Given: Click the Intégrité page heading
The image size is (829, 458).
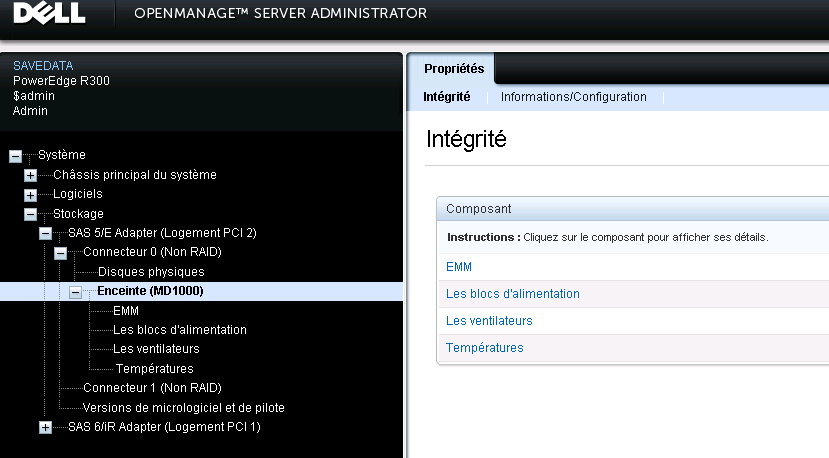Looking at the screenshot, I should pos(466,139).
